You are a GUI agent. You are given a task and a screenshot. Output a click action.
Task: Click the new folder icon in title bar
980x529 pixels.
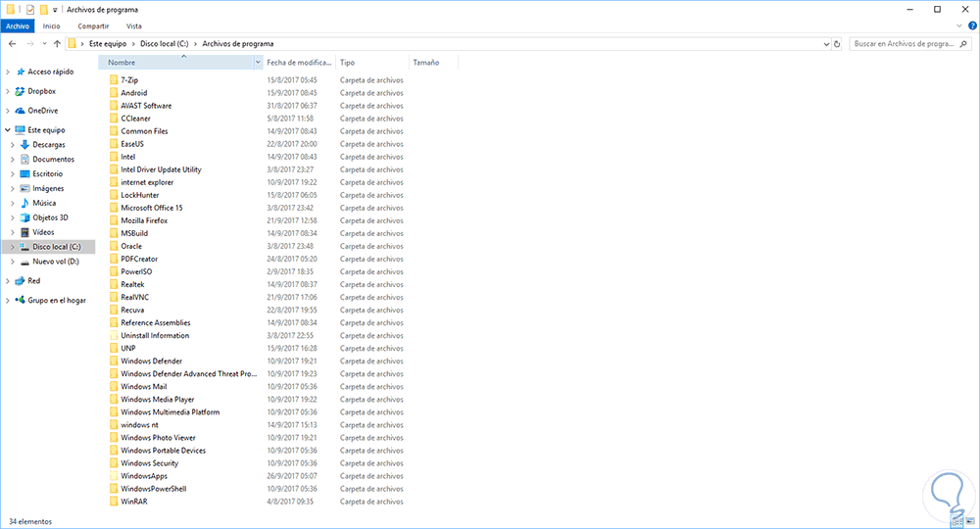[43, 10]
